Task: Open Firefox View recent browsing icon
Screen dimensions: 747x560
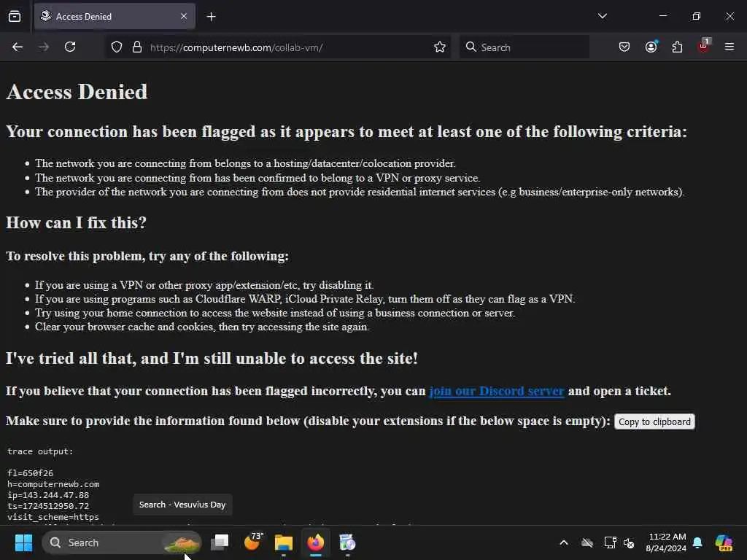Action: click(x=15, y=16)
